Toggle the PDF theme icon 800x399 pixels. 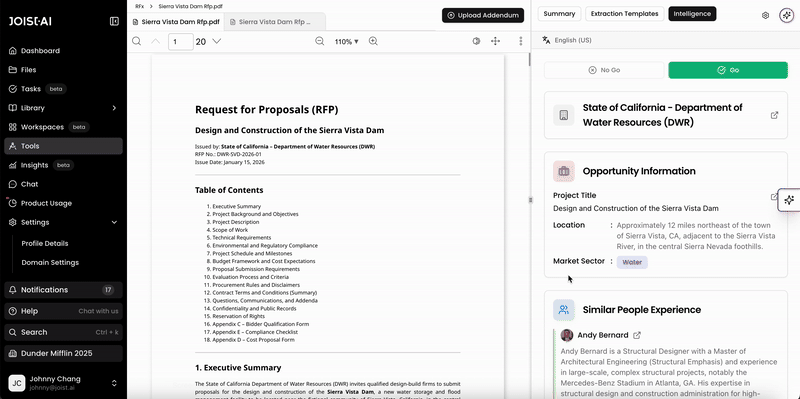tap(477, 41)
